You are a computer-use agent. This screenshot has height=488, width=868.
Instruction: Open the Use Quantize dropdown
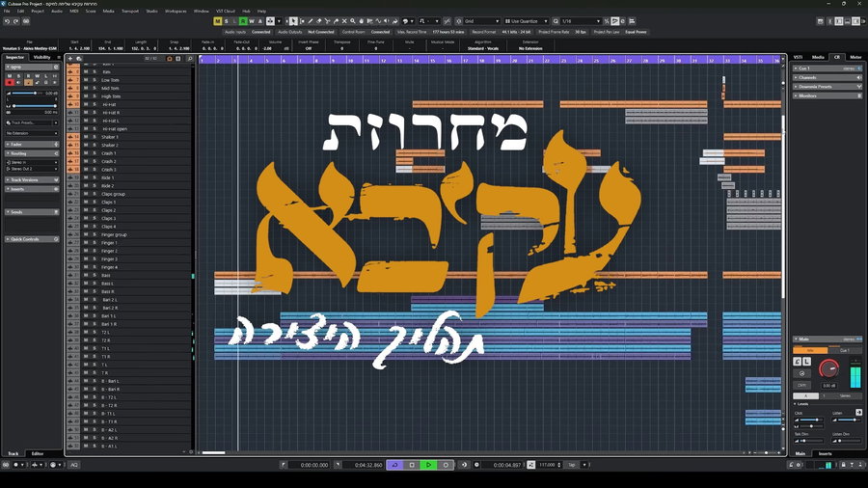coord(529,20)
